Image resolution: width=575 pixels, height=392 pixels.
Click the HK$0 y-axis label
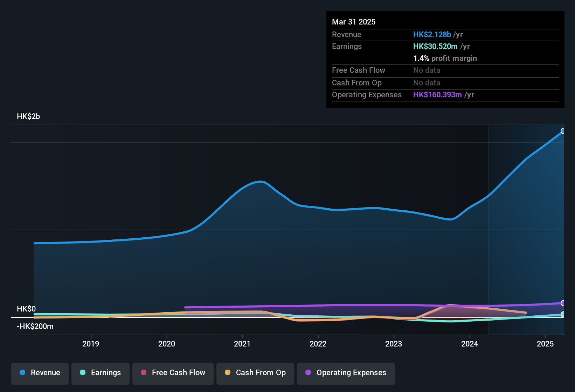pos(26,309)
